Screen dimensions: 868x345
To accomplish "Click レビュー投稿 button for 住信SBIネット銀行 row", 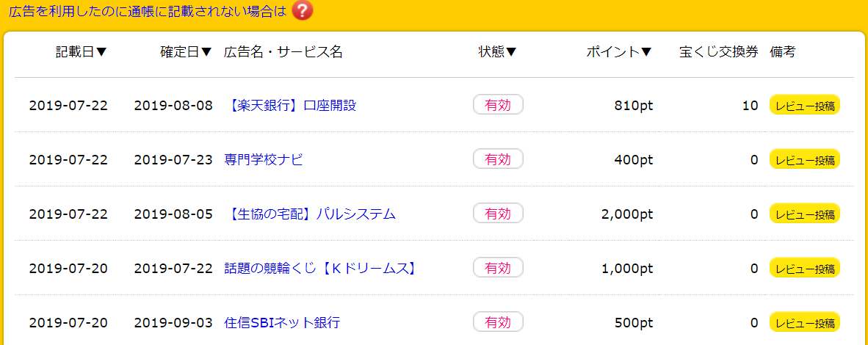I will (805, 322).
